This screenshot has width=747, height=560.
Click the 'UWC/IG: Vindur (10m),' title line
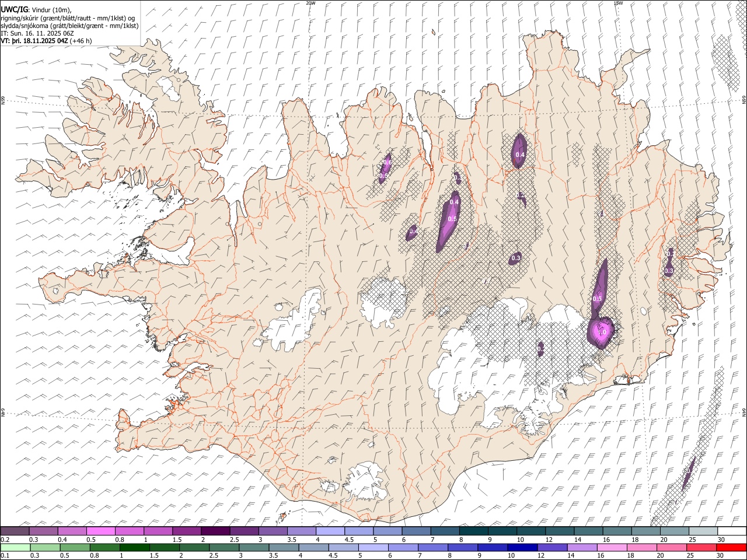(x=36, y=10)
